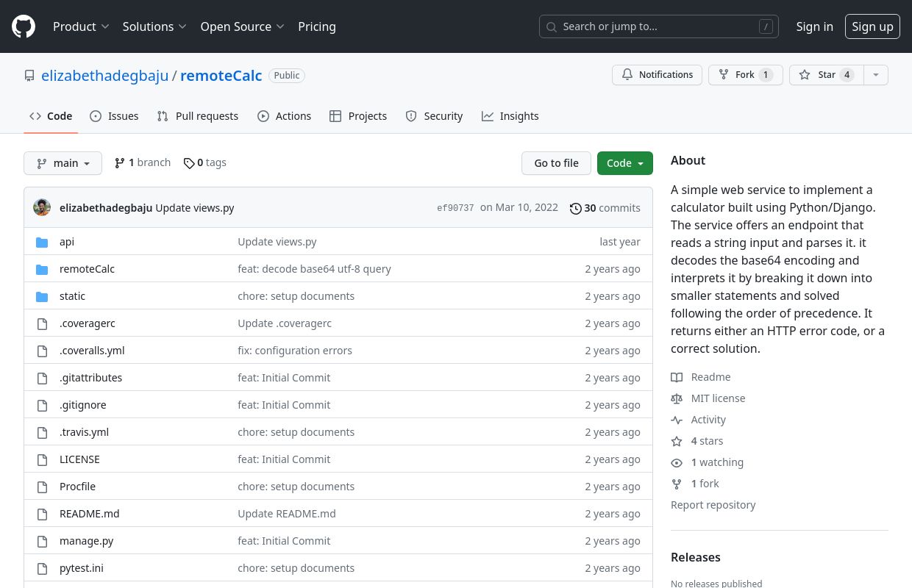This screenshot has width=912, height=588.
Task: Click the static folder icon
Action: click(x=42, y=296)
